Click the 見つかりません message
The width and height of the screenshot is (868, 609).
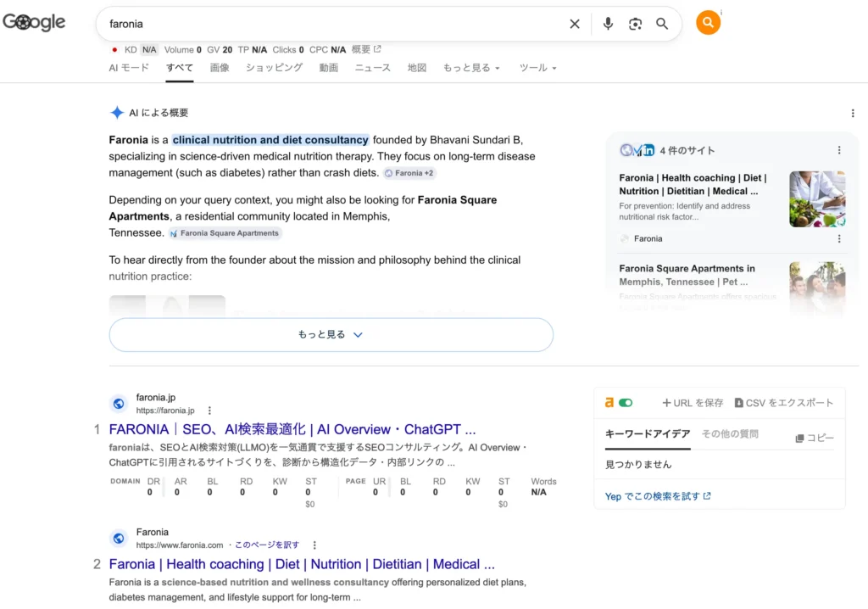pos(638,464)
